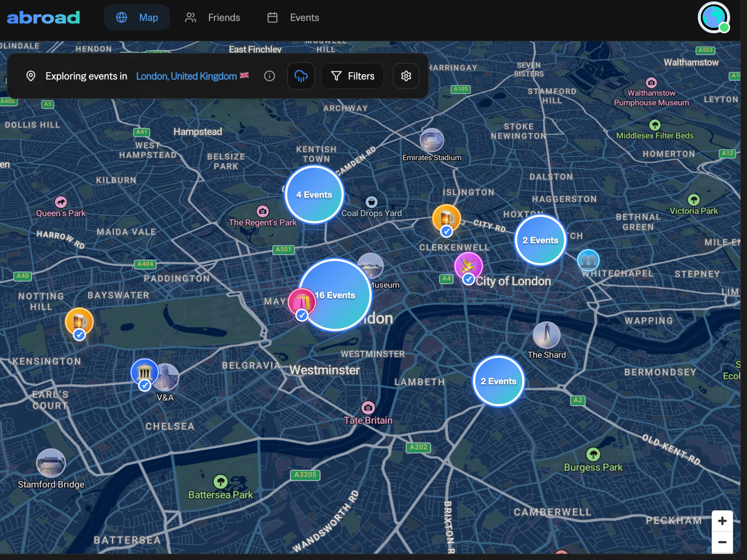Click the beer event pin near City Rd

point(446,218)
